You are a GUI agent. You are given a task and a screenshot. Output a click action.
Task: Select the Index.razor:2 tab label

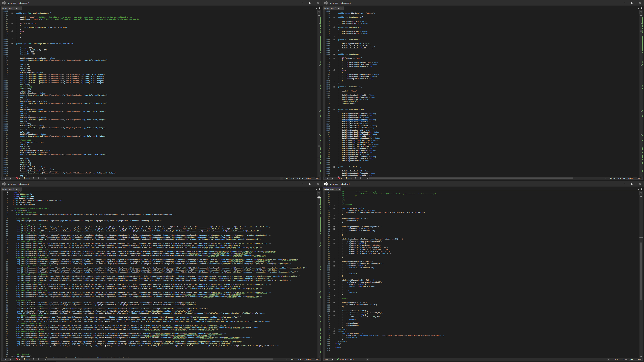pos(8,189)
